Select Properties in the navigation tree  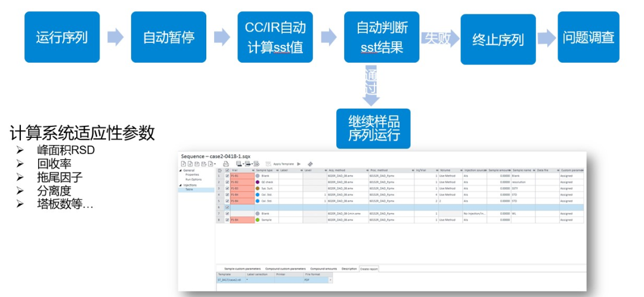(192, 175)
